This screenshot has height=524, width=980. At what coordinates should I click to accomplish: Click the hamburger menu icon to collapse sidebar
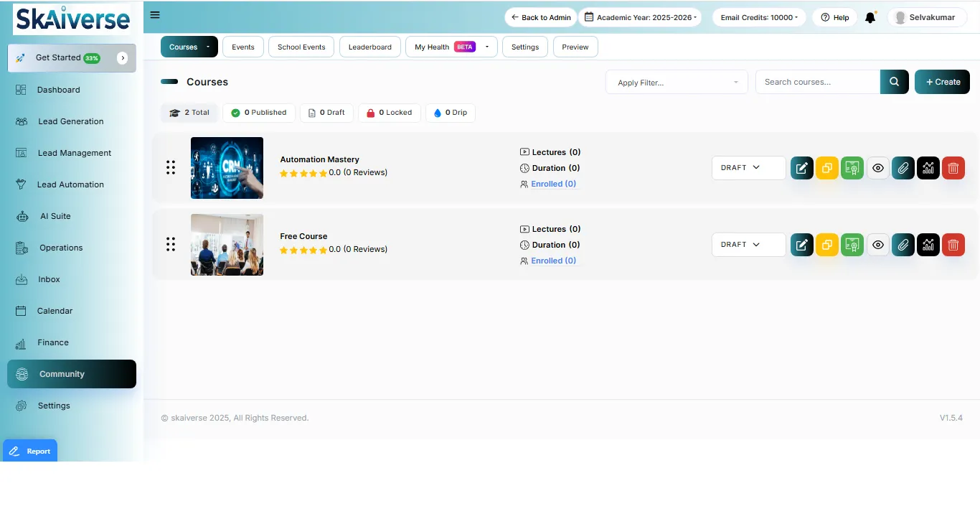[155, 15]
